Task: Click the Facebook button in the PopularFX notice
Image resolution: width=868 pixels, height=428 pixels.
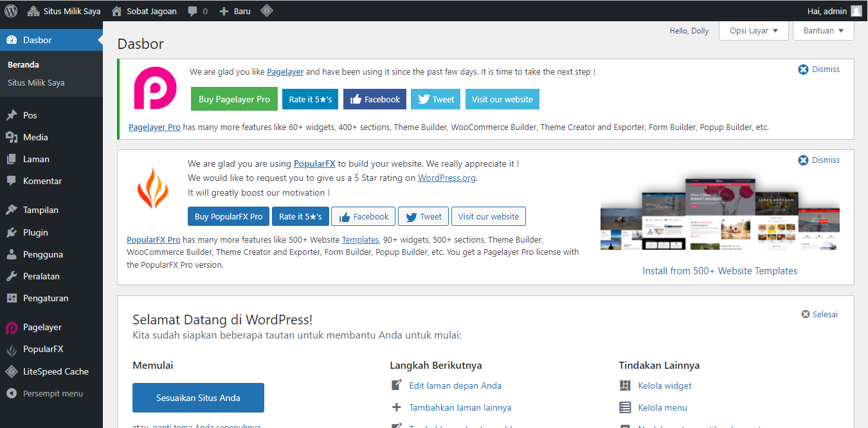Action: coord(363,216)
